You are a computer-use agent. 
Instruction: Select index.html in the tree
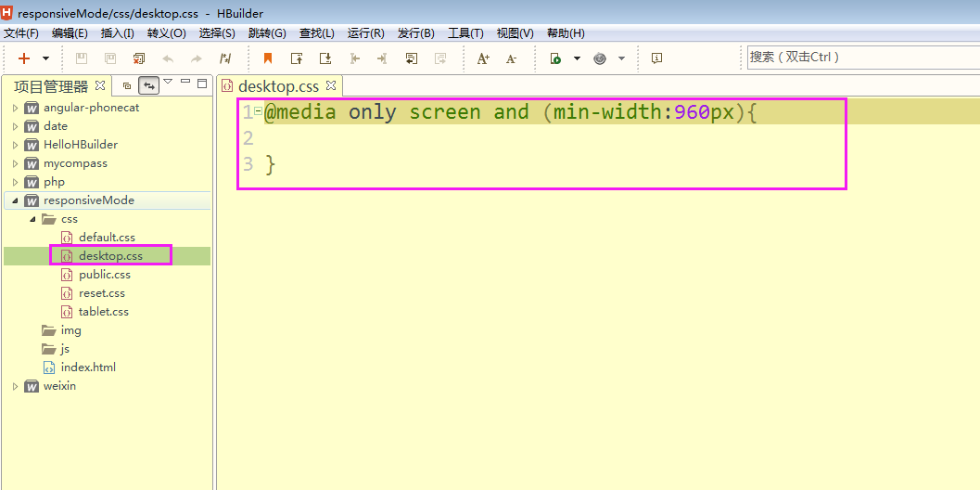pos(88,367)
